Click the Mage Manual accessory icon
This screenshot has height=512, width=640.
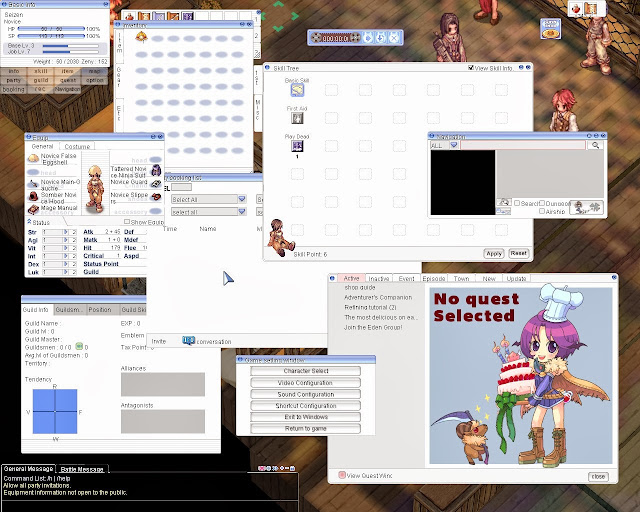33,210
